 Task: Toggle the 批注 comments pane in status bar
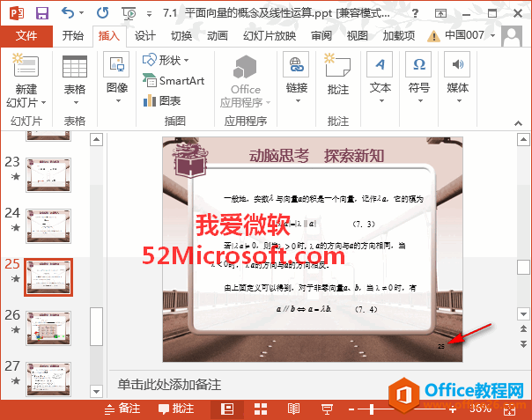pos(176,409)
